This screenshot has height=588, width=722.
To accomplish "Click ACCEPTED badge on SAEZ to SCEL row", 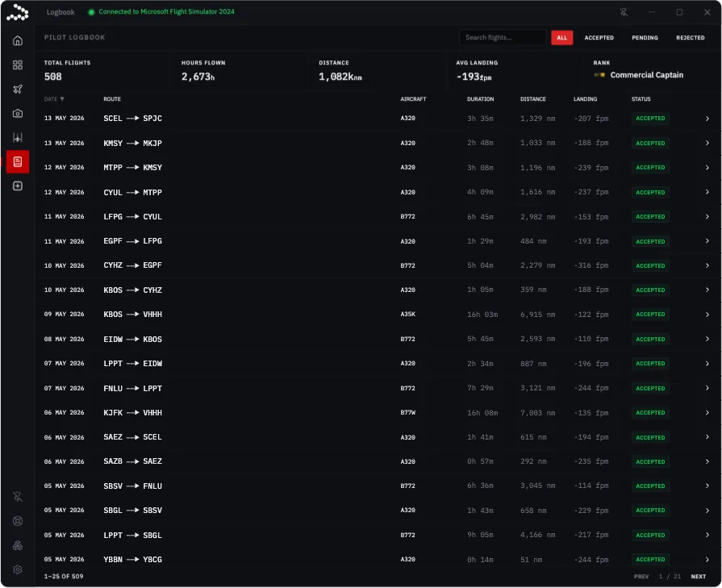I will pyautogui.click(x=650, y=437).
